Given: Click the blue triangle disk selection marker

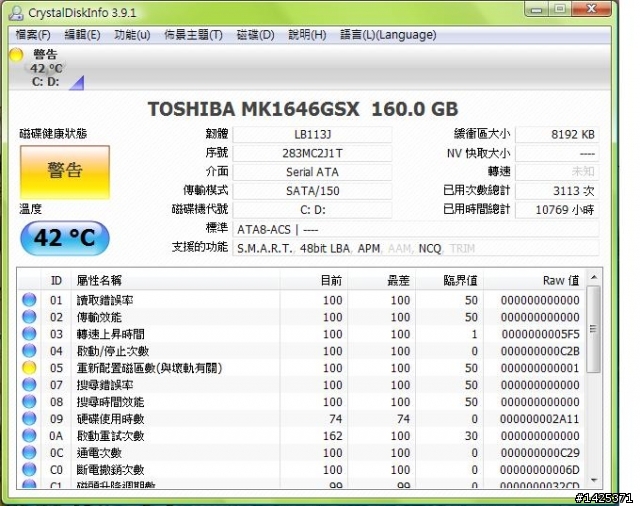Looking at the screenshot, I should [78, 84].
